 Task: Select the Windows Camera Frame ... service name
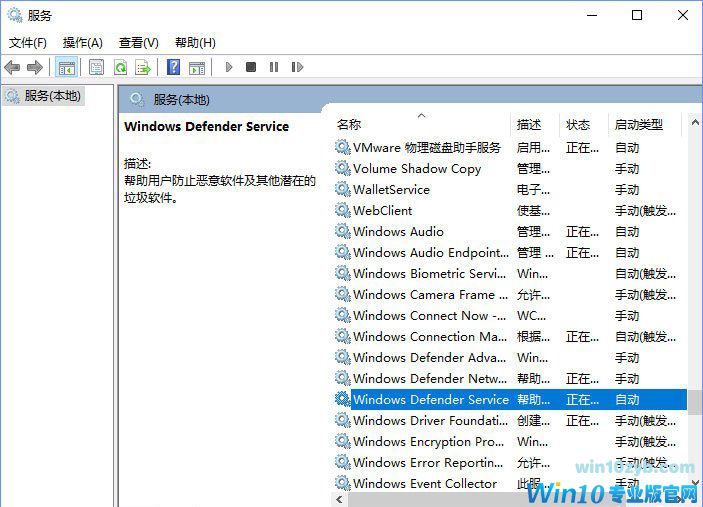430,295
